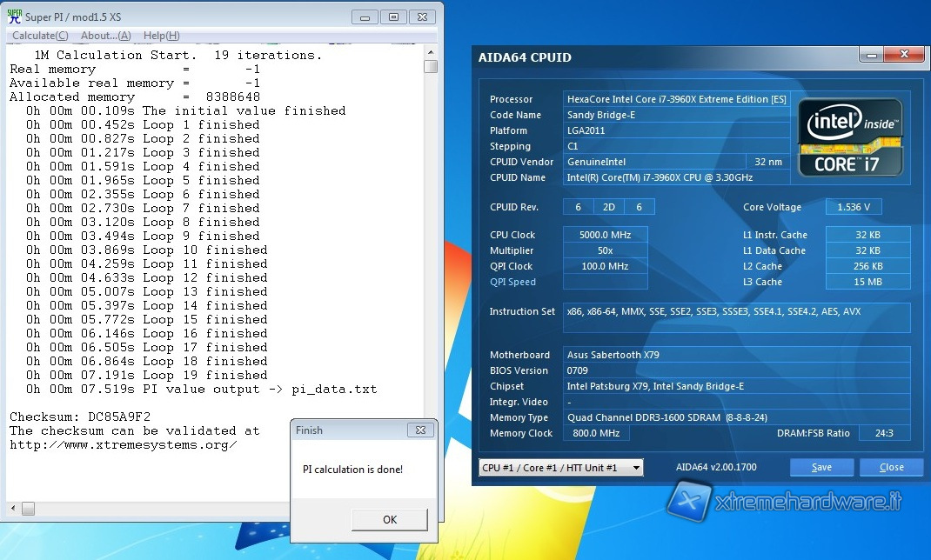Click the Core Voltage value 1.536 V

tap(853, 207)
